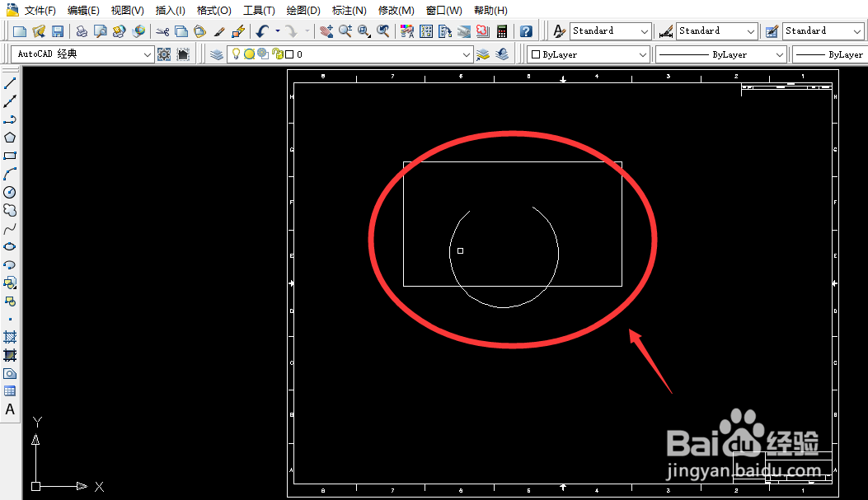The image size is (868, 500).
Task: Open the 视图(V) menu
Action: click(x=127, y=11)
